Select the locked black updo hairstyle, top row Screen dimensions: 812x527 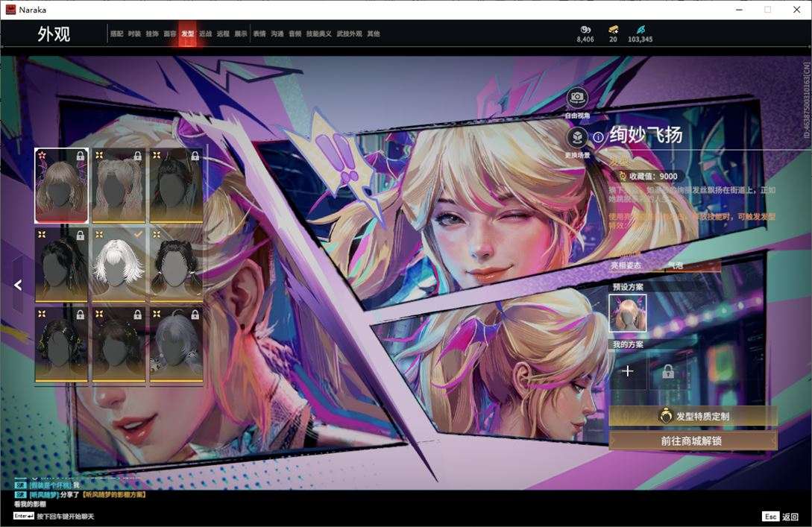coord(176,186)
